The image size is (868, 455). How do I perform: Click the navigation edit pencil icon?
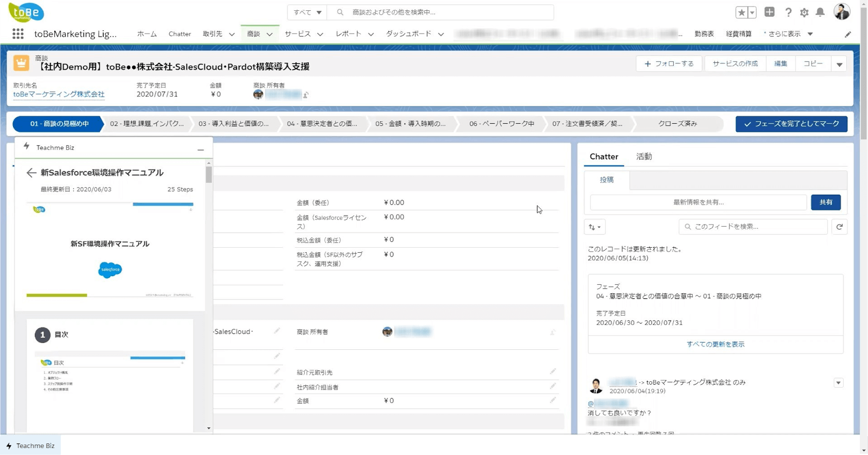click(848, 34)
